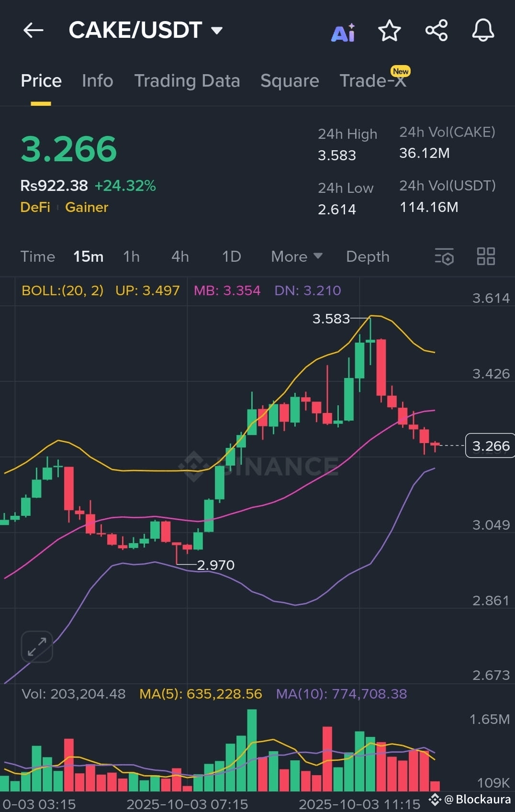Viewport: 515px width, 812px height.
Task: Switch to the Info tab
Action: pos(98,81)
